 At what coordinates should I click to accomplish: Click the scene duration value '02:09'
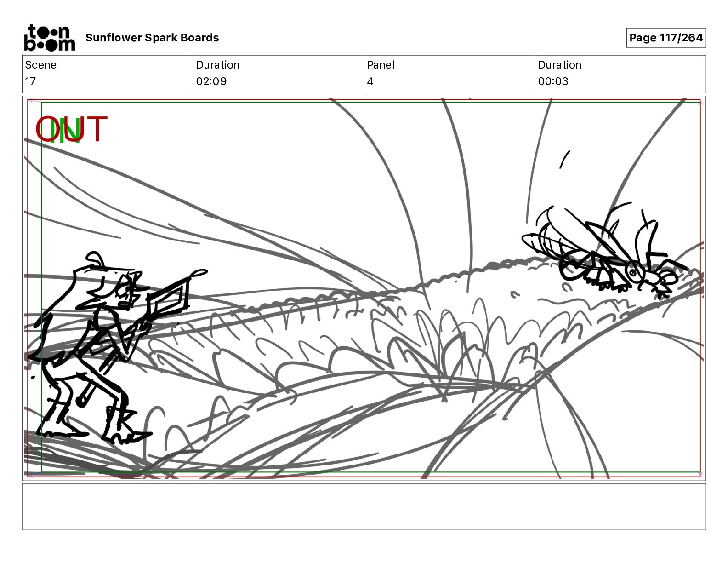(x=211, y=81)
